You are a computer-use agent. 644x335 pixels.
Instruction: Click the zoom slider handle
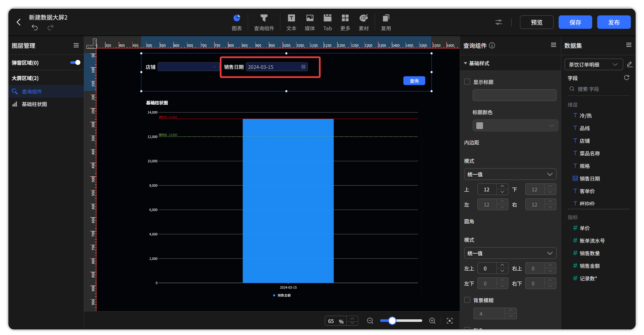[x=392, y=321]
